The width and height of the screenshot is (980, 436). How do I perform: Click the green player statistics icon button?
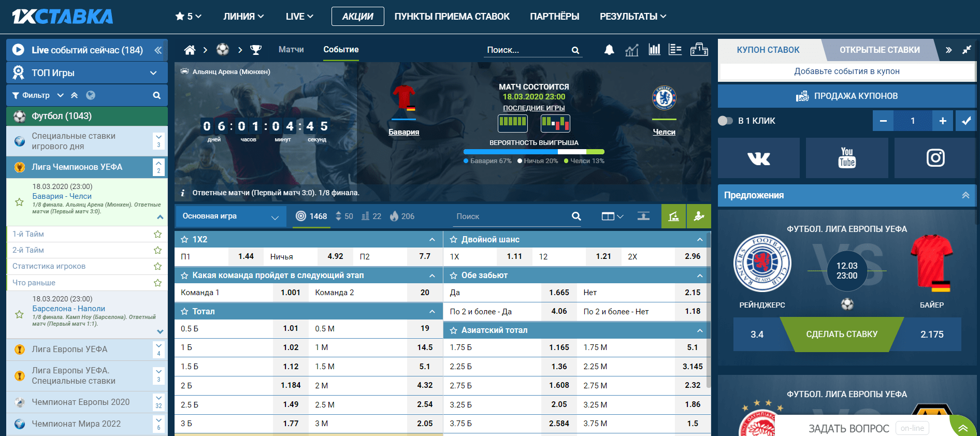pos(699,216)
